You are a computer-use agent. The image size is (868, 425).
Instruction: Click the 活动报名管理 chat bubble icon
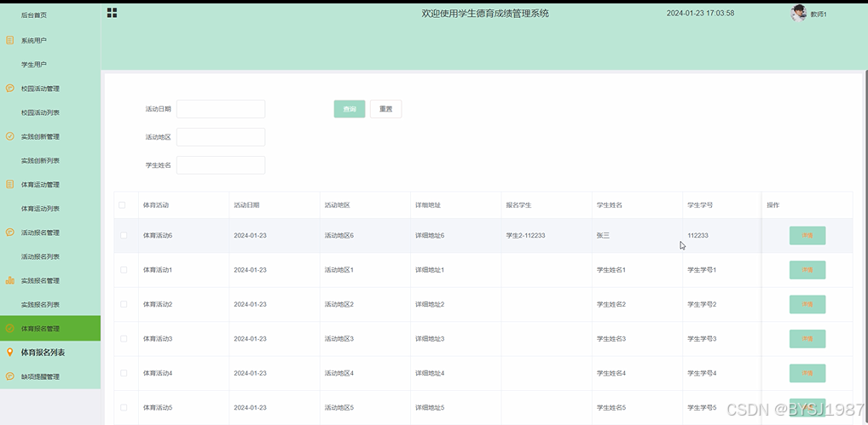[9, 233]
